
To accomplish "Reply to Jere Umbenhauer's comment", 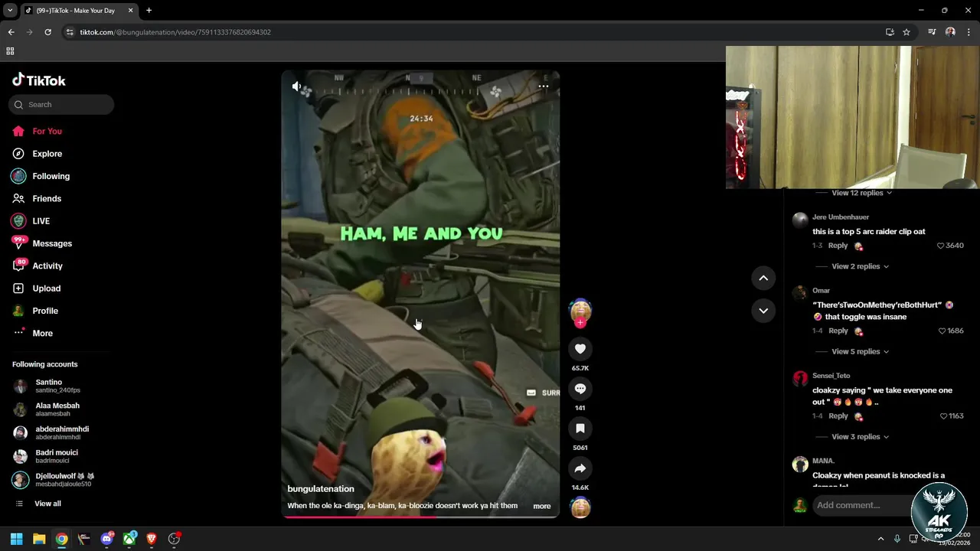I will point(838,246).
